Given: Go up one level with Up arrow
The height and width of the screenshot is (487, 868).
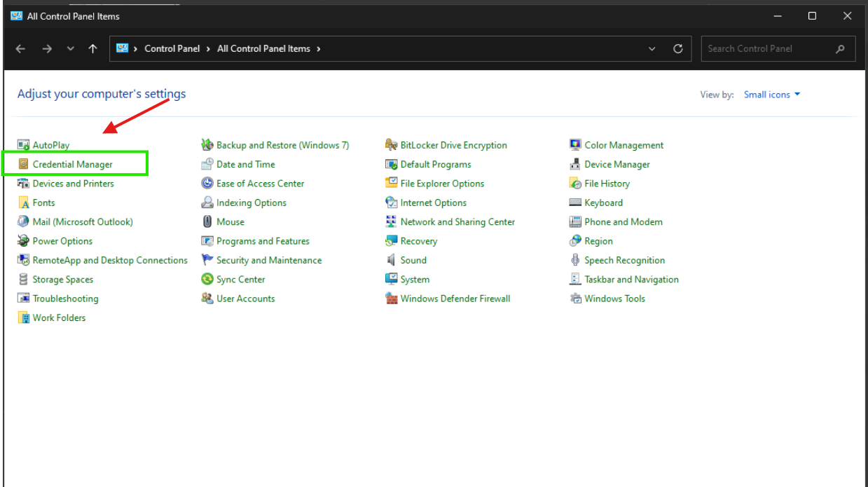Looking at the screenshot, I should click(92, 49).
